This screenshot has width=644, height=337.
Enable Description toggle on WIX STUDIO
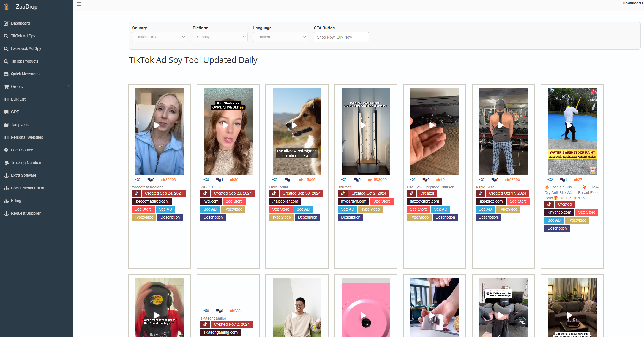[x=212, y=217]
